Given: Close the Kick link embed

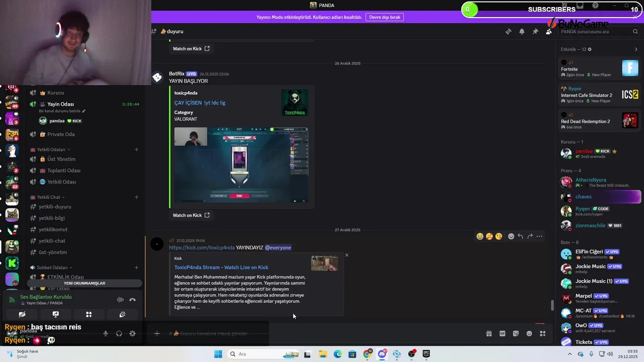Looking at the screenshot, I should pyautogui.click(x=347, y=255).
